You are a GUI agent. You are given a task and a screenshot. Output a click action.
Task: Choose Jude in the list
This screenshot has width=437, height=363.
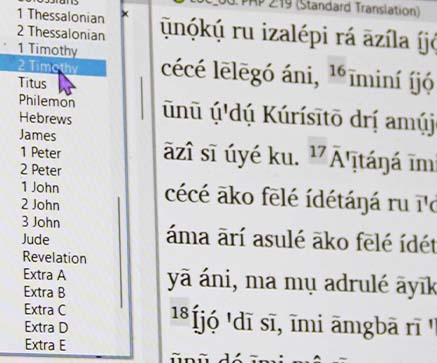[36, 239]
